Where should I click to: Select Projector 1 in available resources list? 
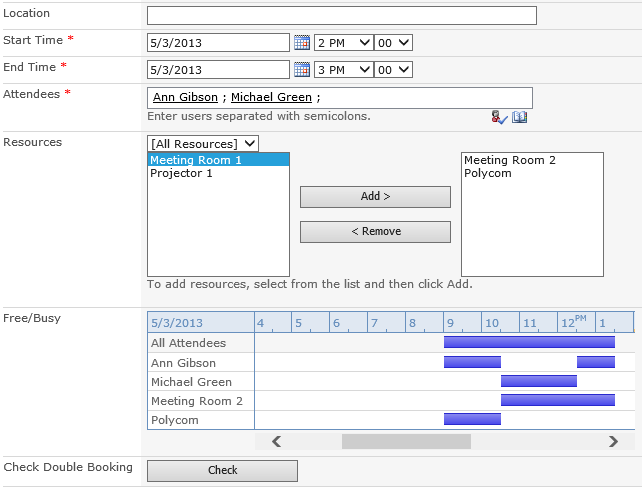pos(181,173)
